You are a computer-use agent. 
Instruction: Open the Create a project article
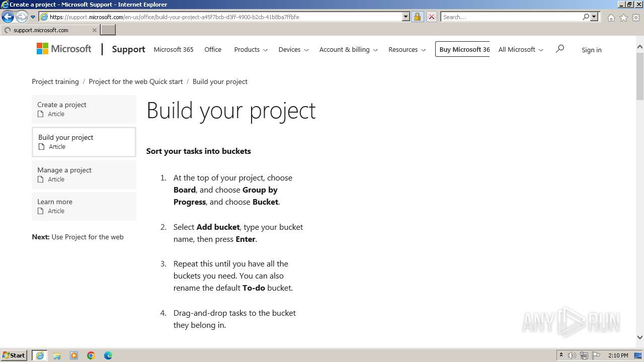(x=84, y=109)
